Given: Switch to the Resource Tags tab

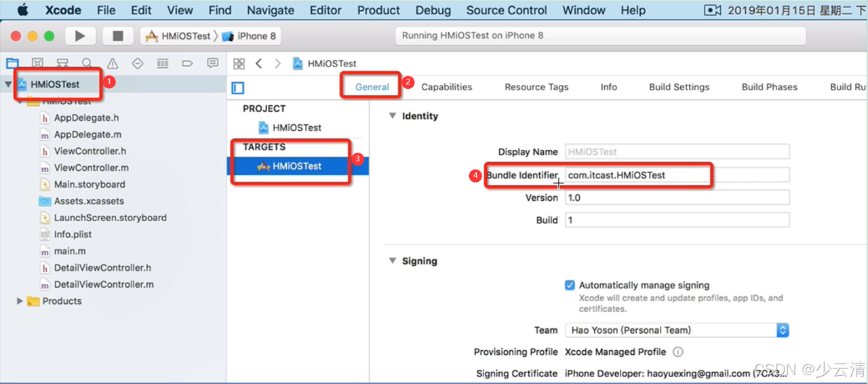Looking at the screenshot, I should 536,87.
